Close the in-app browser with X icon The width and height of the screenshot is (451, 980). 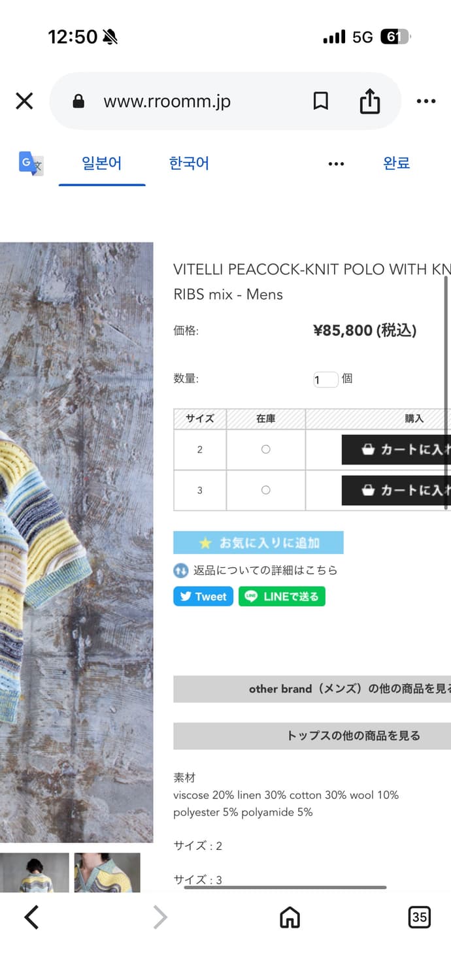click(x=24, y=101)
